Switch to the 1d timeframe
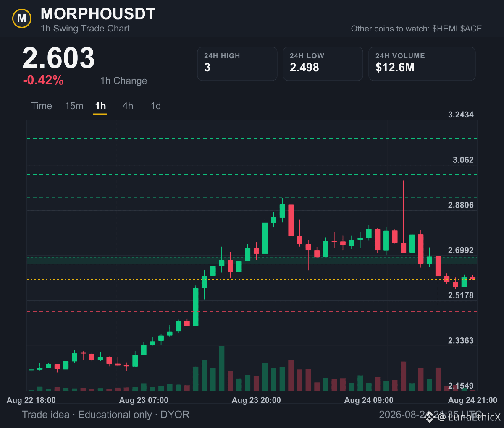Screen dimensions: 504x428 [x=156, y=106]
